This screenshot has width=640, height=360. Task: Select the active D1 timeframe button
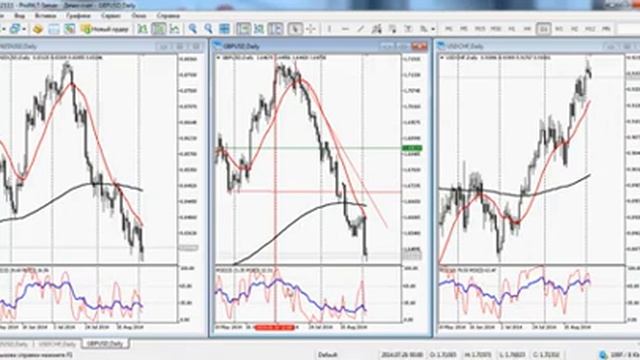[x=543, y=29]
